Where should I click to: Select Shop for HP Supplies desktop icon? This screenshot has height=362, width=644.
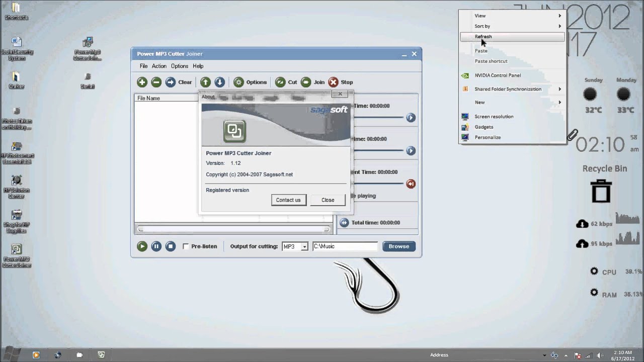pyautogui.click(x=17, y=222)
